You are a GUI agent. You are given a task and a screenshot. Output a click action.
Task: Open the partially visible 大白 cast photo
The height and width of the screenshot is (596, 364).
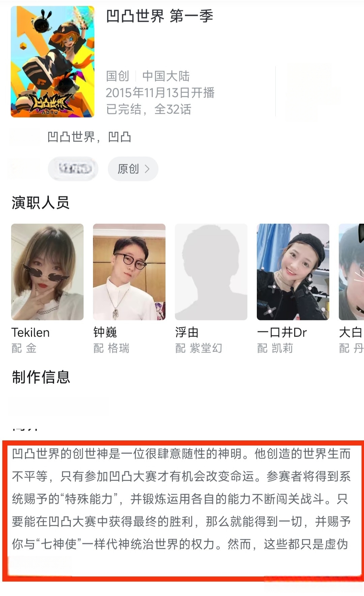pyautogui.click(x=351, y=272)
